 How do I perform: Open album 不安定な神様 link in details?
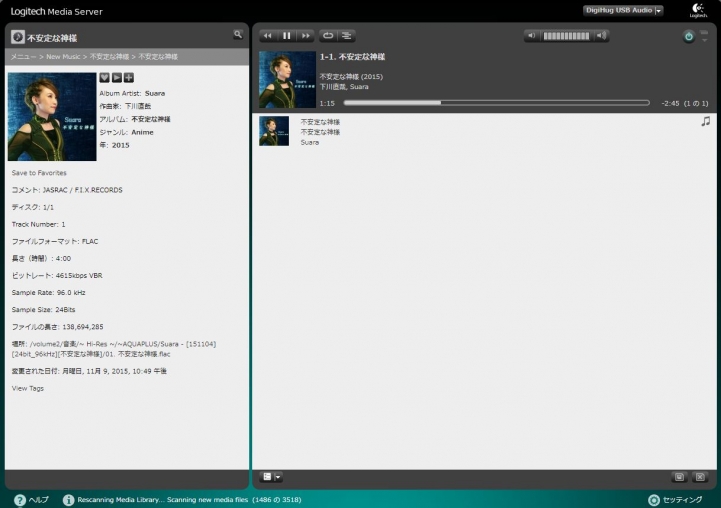point(151,119)
